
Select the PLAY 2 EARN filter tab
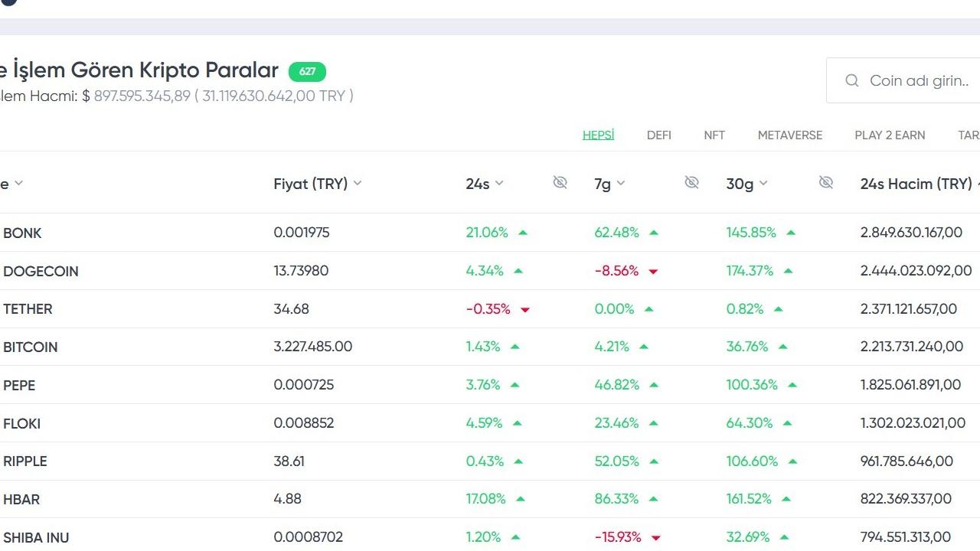(890, 135)
